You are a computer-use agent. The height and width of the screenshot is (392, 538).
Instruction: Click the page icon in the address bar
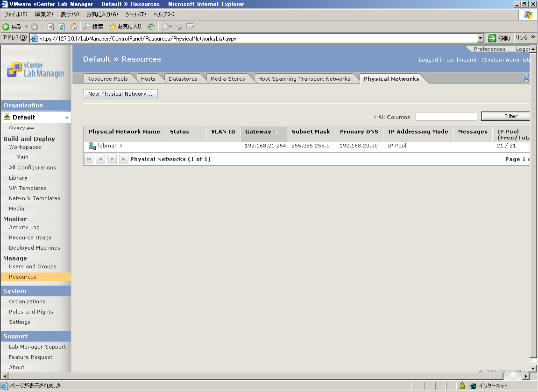pyautogui.click(x=34, y=38)
